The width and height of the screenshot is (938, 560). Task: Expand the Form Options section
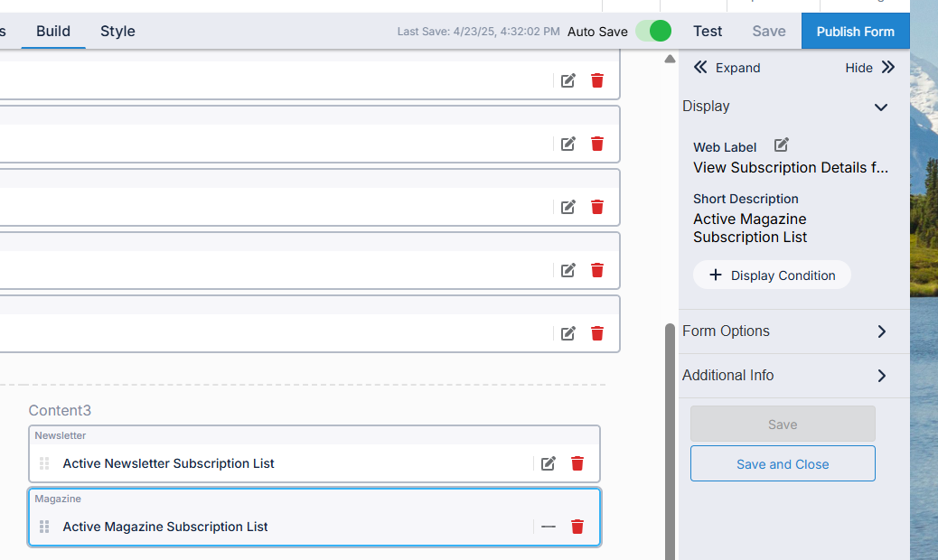pos(881,331)
